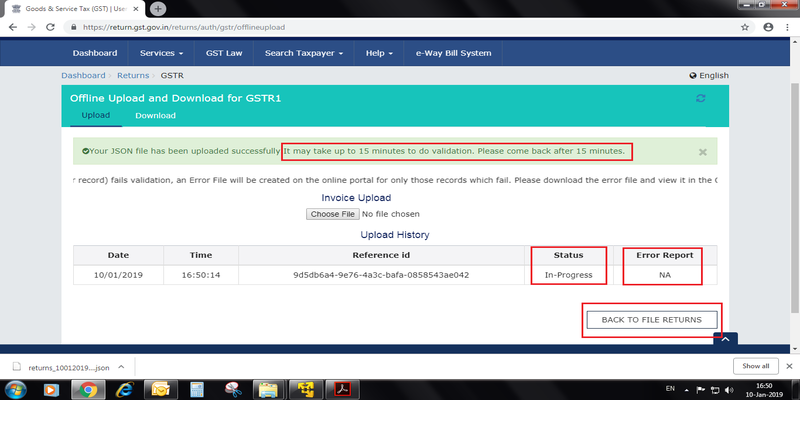Open Internet Explorer from taskbar
This screenshot has width=800, height=430.
[x=124, y=390]
